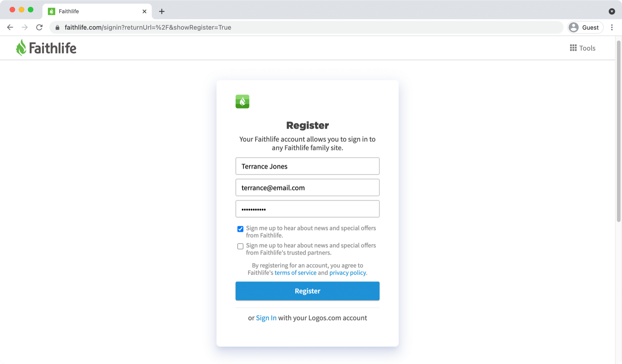Screen dimensions: 622x364
Task: Follow the Sign In link
Action: click(266, 318)
